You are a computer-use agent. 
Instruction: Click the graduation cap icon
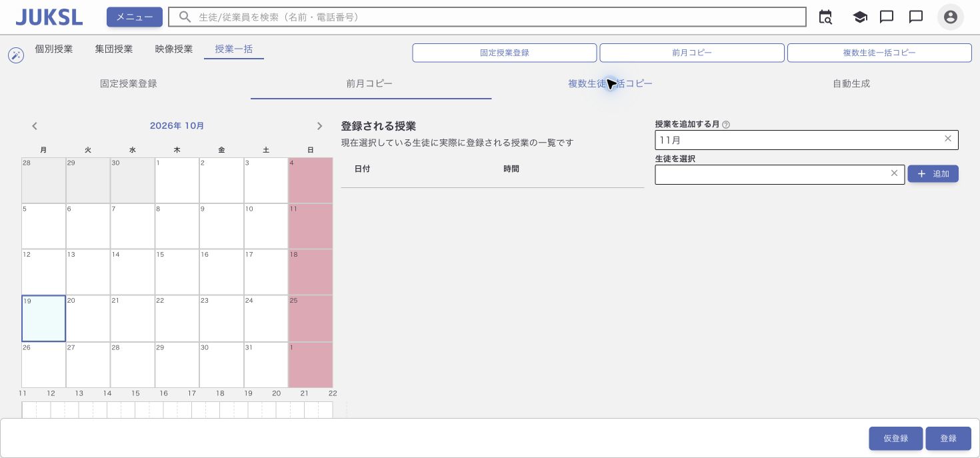pos(860,17)
